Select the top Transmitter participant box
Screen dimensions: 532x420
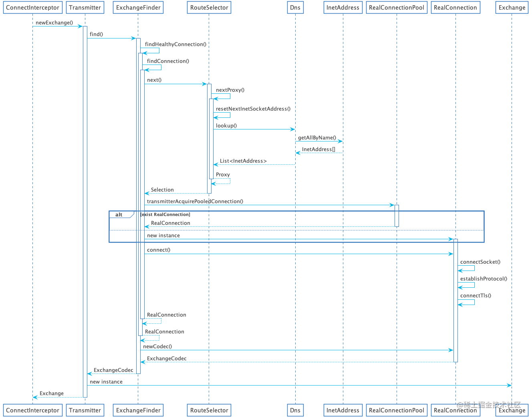tap(85, 8)
